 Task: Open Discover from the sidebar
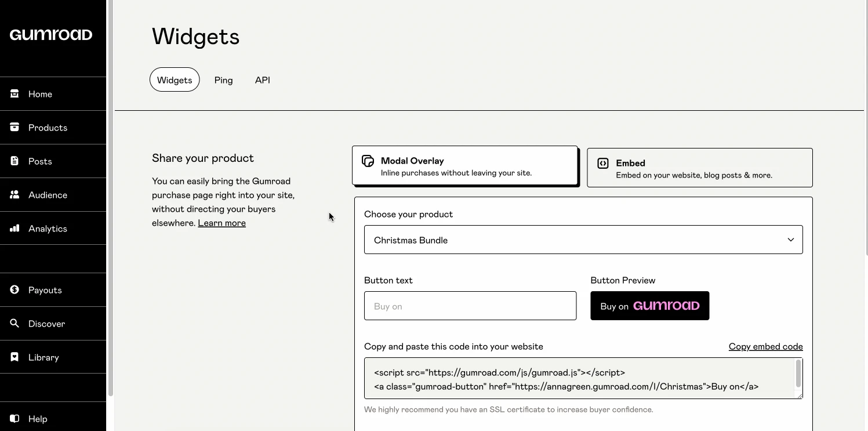[x=46, y=323]
